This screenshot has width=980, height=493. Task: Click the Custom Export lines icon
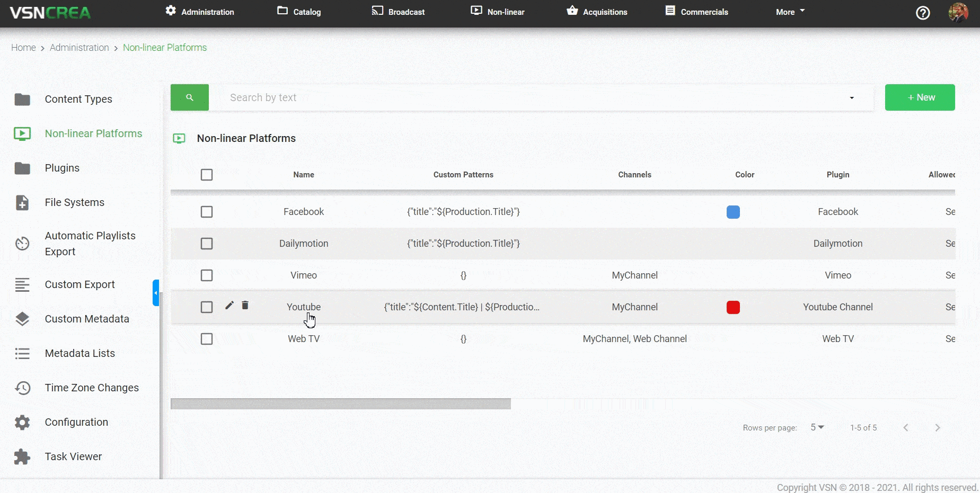22,284
